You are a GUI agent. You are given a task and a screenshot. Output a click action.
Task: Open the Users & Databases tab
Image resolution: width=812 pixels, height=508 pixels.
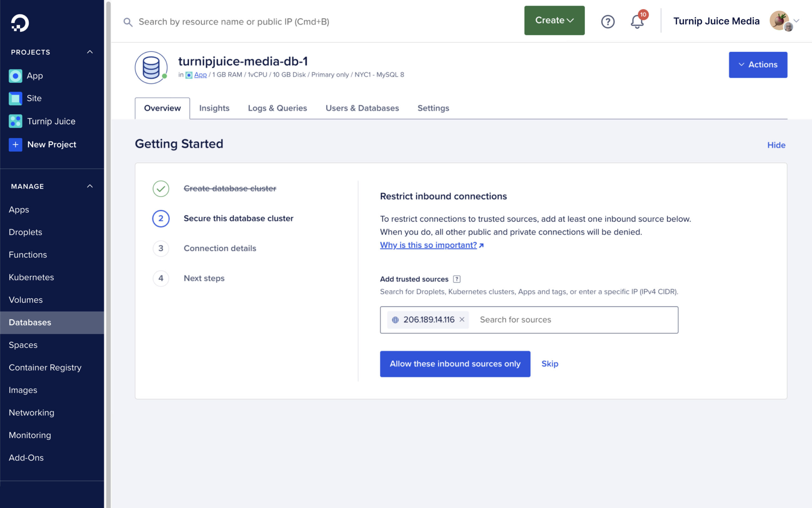362,108
